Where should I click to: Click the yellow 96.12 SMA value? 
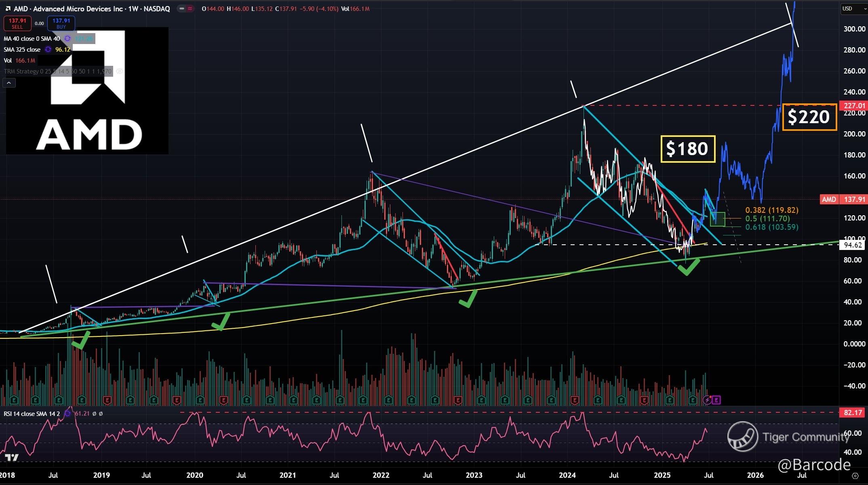tap(63, 50)
